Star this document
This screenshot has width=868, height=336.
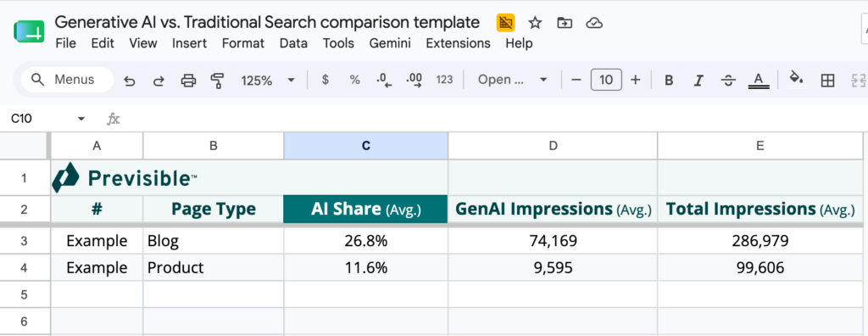coord(535,23)
